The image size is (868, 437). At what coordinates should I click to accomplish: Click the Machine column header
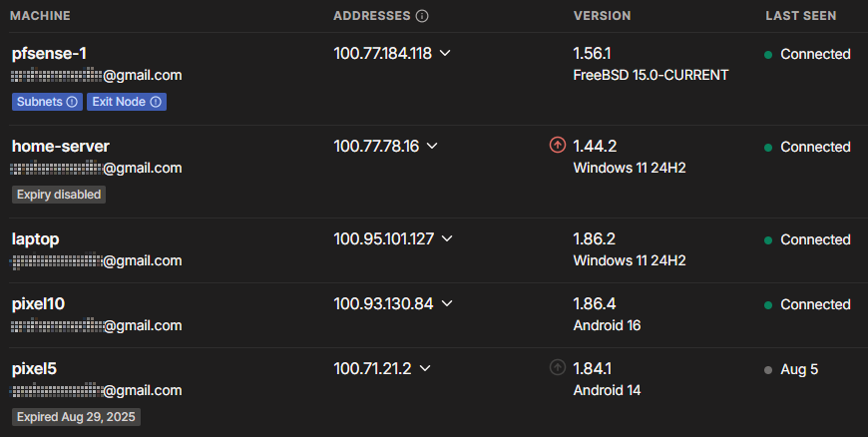41,16
